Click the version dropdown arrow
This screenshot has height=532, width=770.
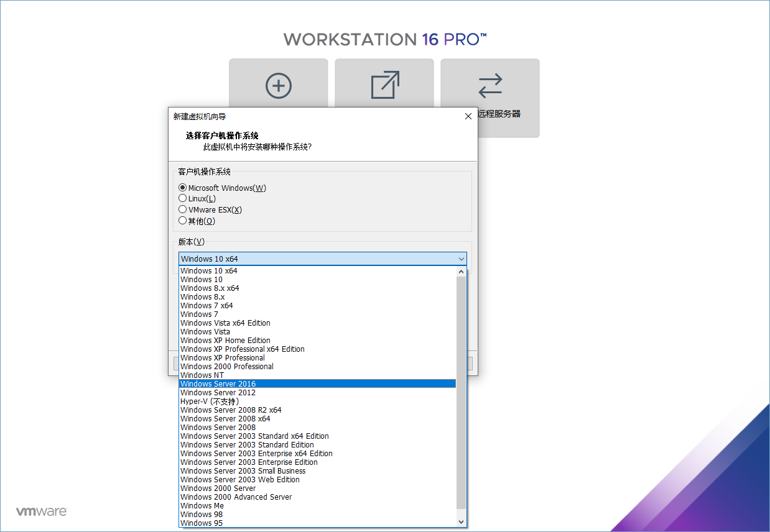[x=461, y=259]
